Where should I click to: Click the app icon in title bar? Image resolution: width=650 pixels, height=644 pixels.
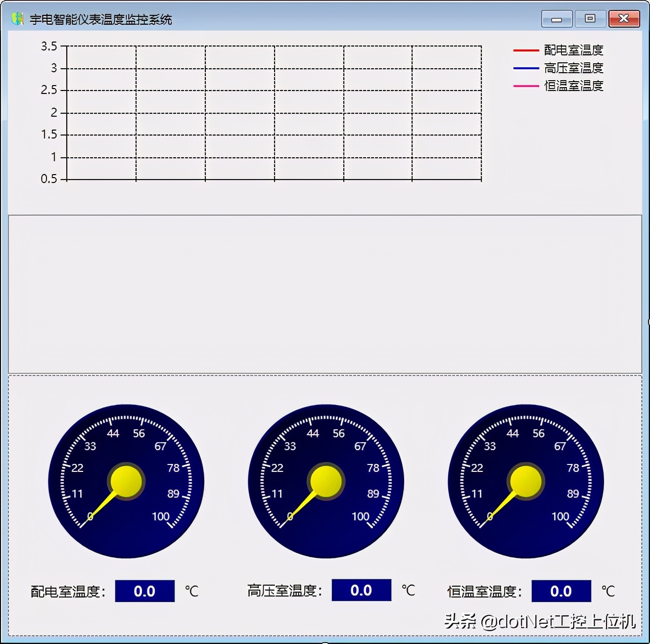tap(17, 19)
